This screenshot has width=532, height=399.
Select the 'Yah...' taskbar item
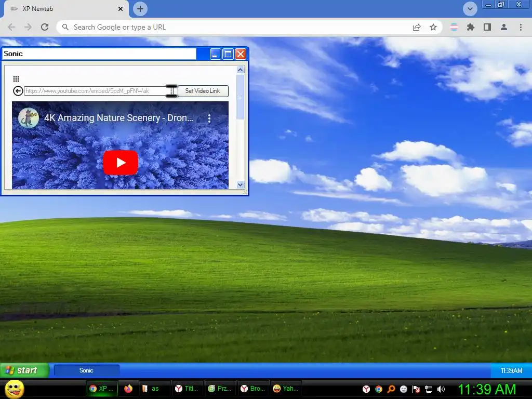[286, 389]
